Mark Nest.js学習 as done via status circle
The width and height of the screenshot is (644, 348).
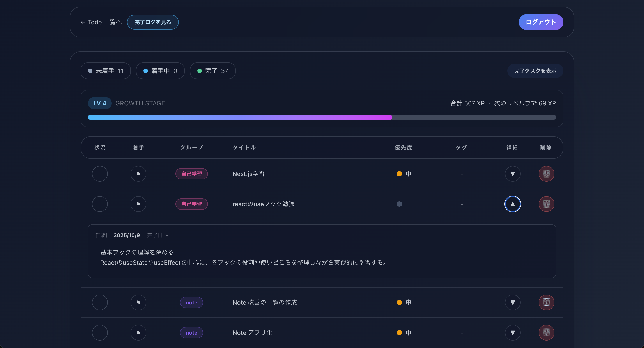click(100, 174)
